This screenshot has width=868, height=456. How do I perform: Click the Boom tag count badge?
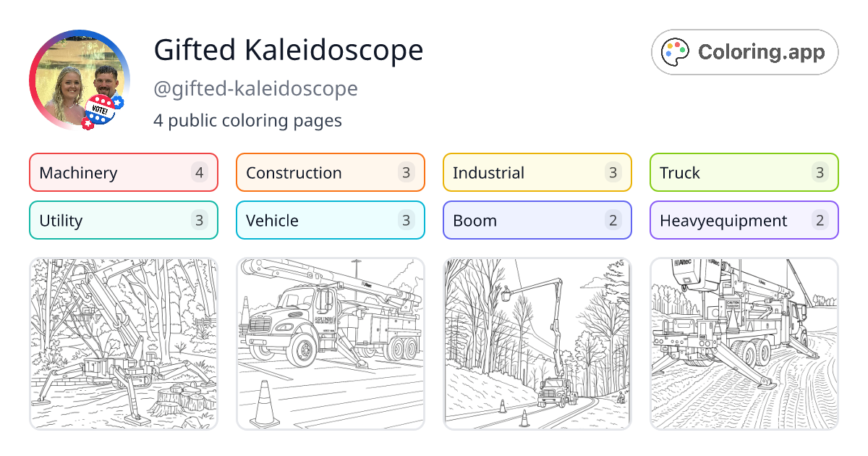pyautogui.click(x=612, y=220)
